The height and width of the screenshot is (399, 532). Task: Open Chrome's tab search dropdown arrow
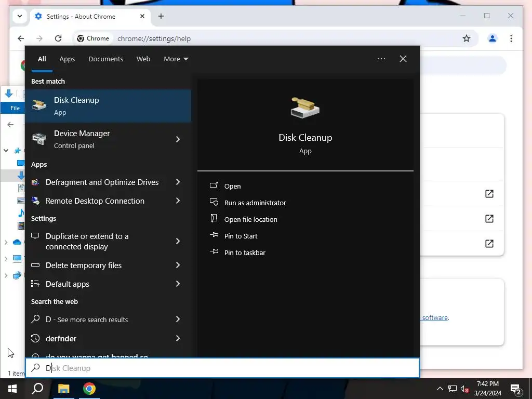pyautogui.click(x=20, y=16)
